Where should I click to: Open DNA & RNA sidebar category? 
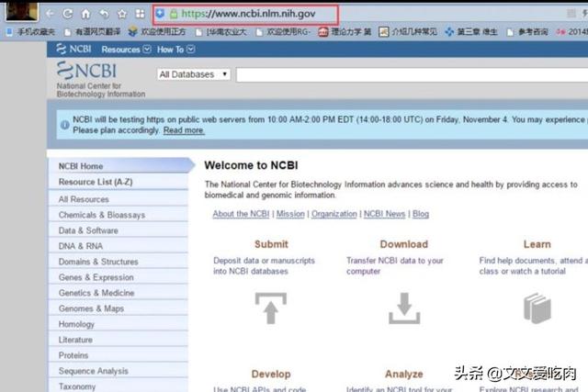coord(81,246)
